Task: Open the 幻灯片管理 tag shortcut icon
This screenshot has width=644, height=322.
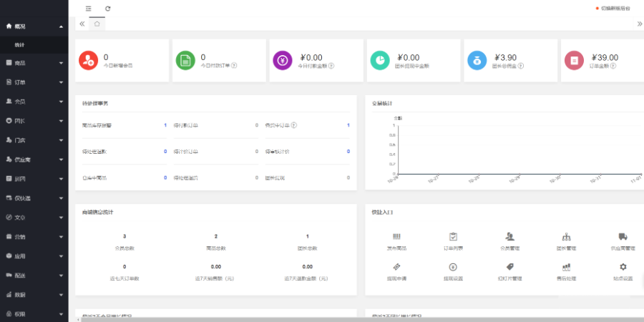Action: pos(510,267)
